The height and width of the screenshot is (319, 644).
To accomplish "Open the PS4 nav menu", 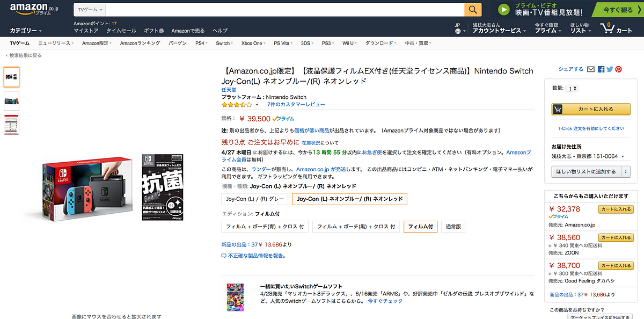I will tap(200, 43).
